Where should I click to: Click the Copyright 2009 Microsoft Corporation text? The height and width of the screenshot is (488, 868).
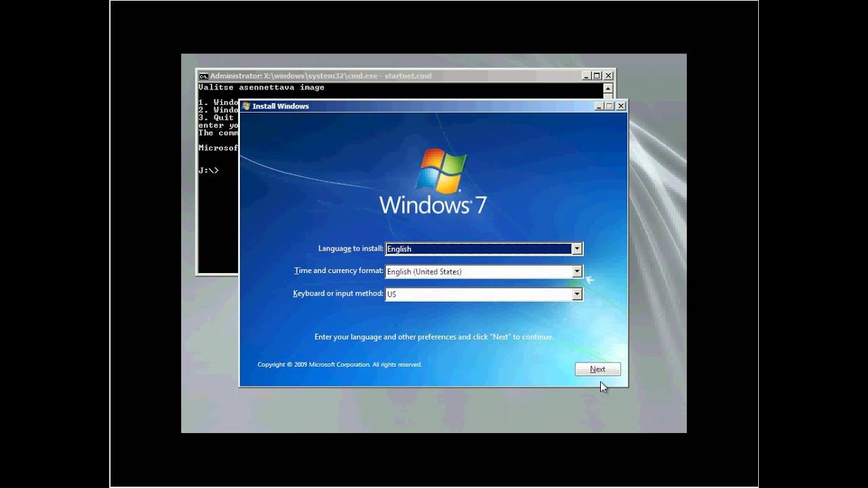(x=340, y=365)
